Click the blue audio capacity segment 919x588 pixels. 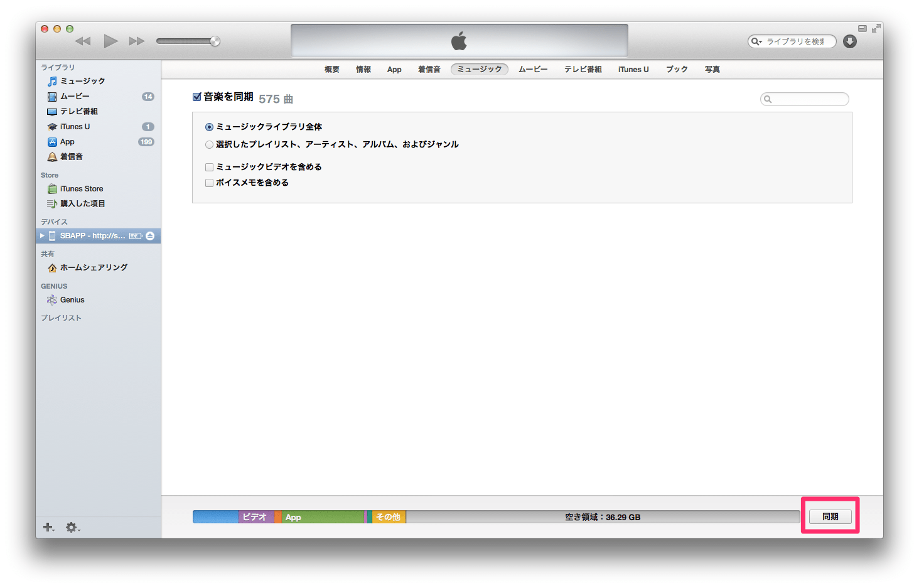[x=215, y=517]
